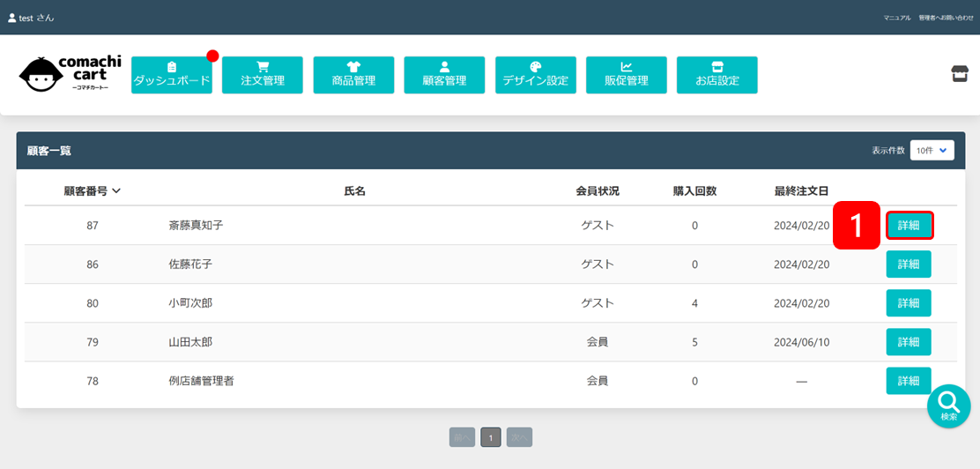Click the name 佐藤花子
Image resolution: width=980 pixels, height=469 pixels.
point(190,264)
